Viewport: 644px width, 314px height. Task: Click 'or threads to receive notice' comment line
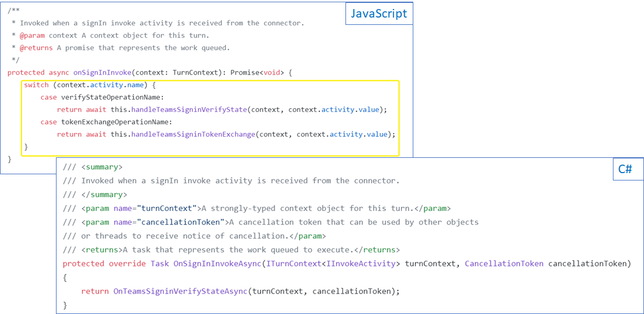[195, 236]
